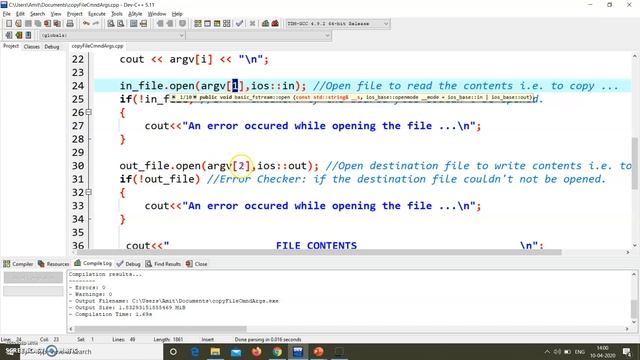Switch to the Project side tab
This screenshot has height=360, width=640.
point(11,47)
